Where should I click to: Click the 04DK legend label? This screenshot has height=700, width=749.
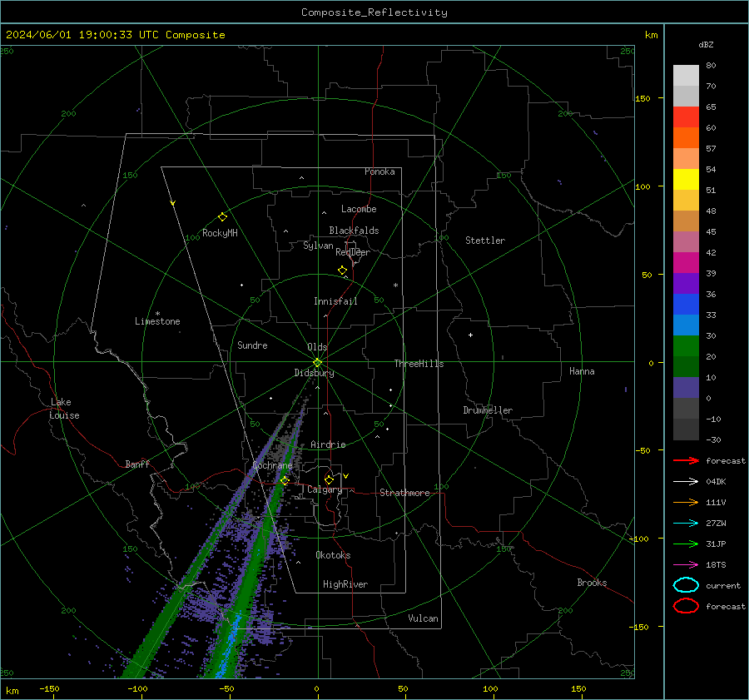[716, 482]
